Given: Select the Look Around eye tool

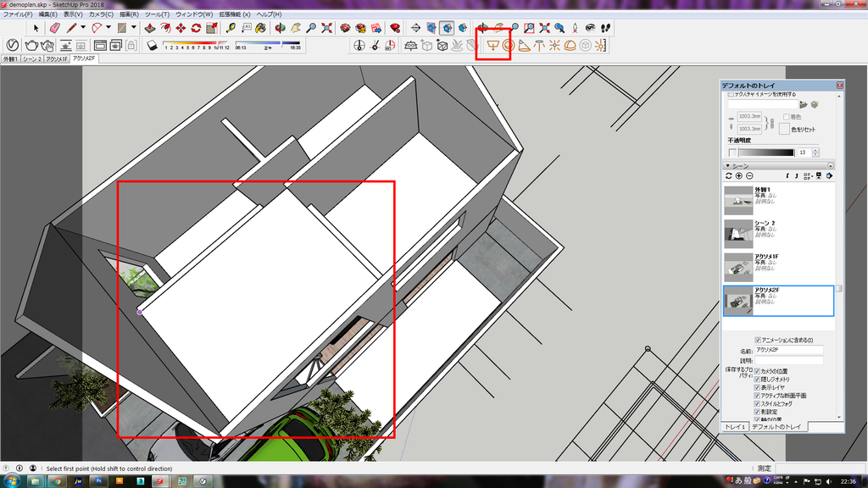Looking at the screenshot, I should 590,28.
